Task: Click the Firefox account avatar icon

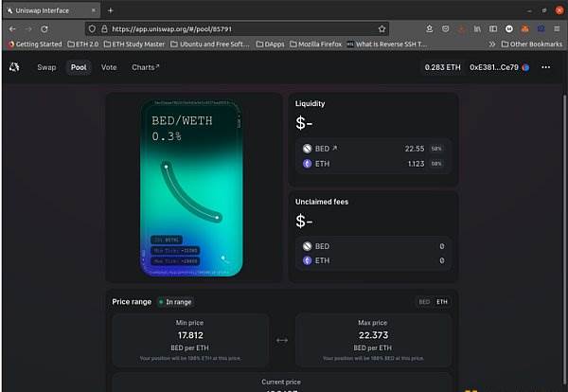Action: point(509,29)
